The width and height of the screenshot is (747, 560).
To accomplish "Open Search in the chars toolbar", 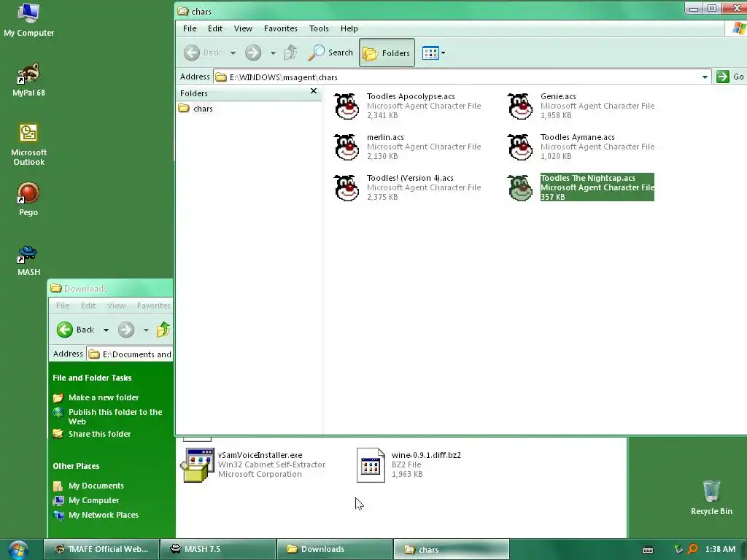I will pos(330,52).
